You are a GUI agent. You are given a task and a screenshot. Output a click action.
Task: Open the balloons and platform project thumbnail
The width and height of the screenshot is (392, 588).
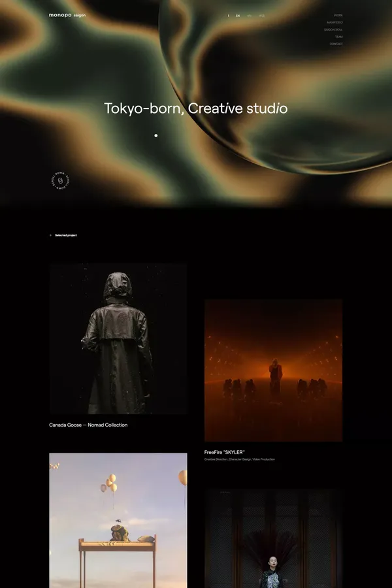pos(118,521)
